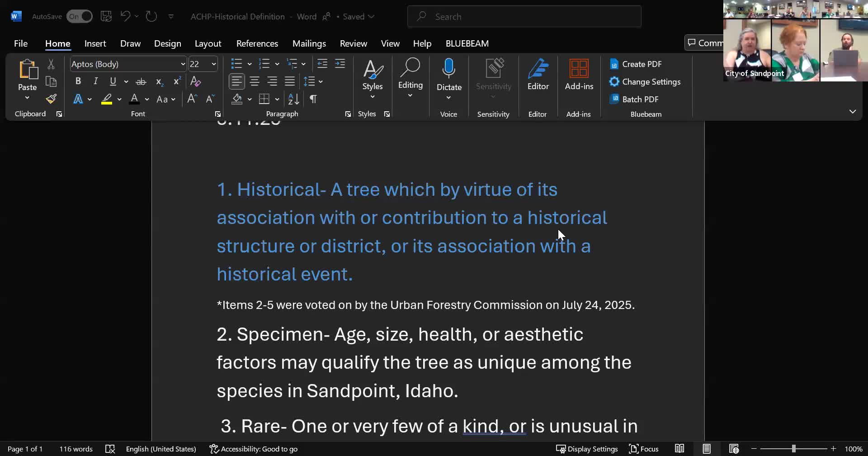Collapse the ribbon with the chevron
This screenshot has width=868, height=456.
(852, 112)
